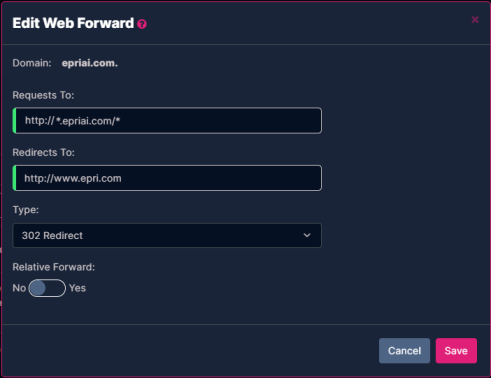The height and width of the screenshot is (379, 491).
Task: Click the Edit Web Forward title
Action: [73, 23]
